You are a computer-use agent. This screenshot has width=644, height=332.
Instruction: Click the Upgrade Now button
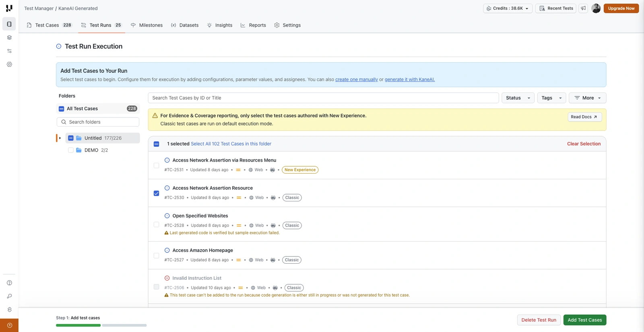621,8
